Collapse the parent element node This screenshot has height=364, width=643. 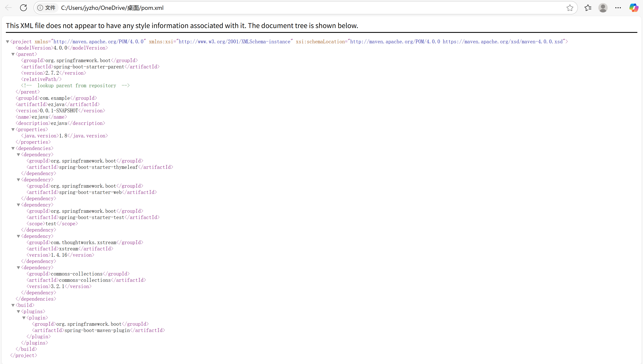(x=13, y=54)
